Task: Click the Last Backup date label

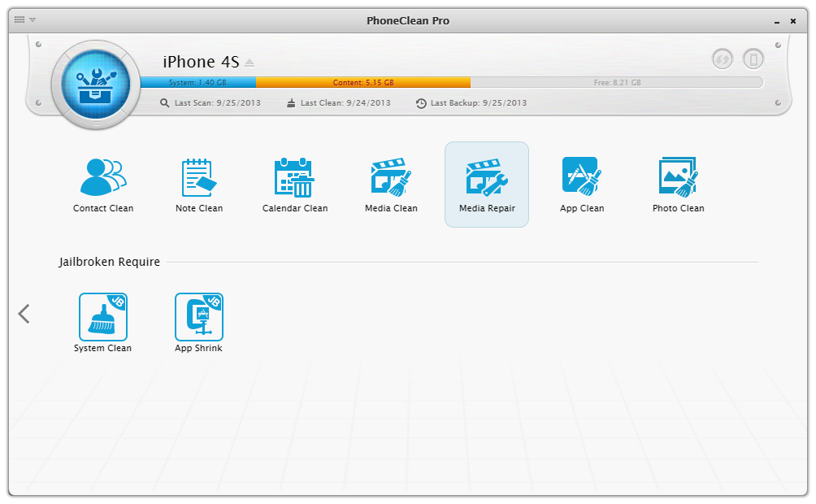Action: pos(471,103)
